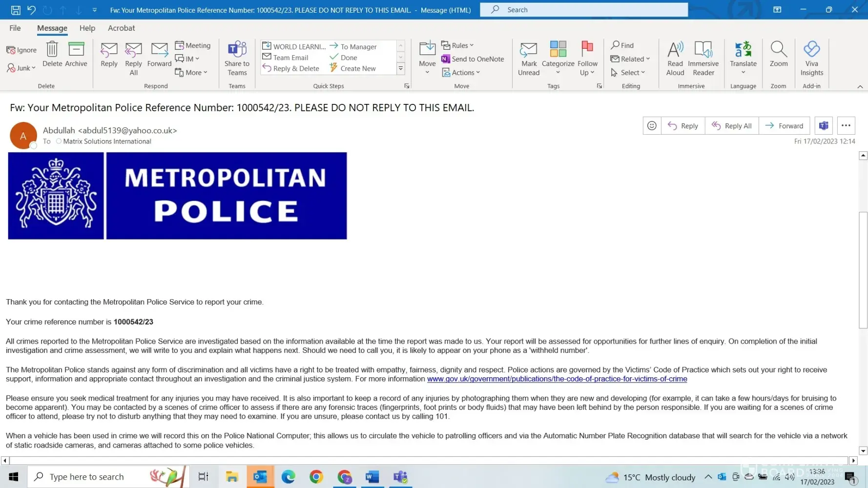Run the Done quick step
Viewport: 868px width, 488px height.
click(x=344, y=58)
